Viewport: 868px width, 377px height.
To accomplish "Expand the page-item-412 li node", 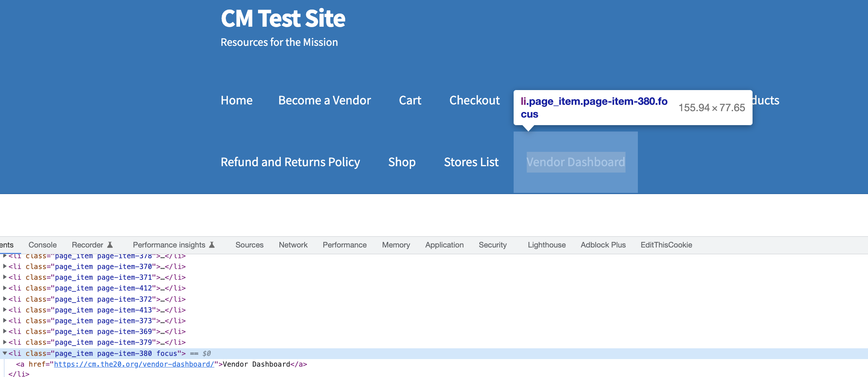I will pyautogui.click(x=5, y=288).
